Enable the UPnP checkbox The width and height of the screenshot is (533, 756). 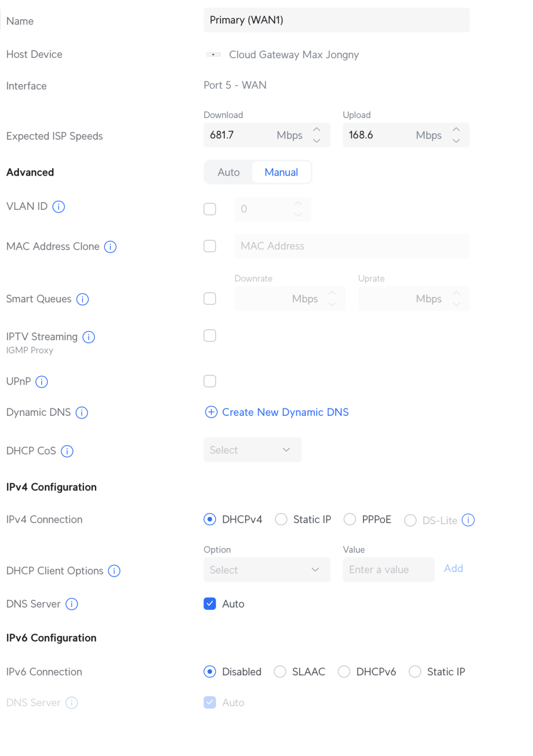point(210,381)
